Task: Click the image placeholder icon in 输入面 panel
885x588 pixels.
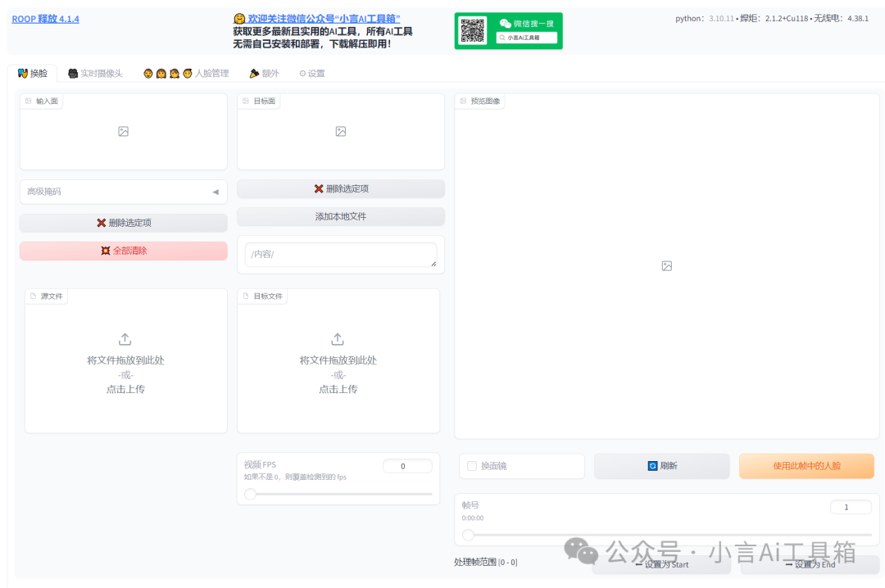Action: click(123, 132)
